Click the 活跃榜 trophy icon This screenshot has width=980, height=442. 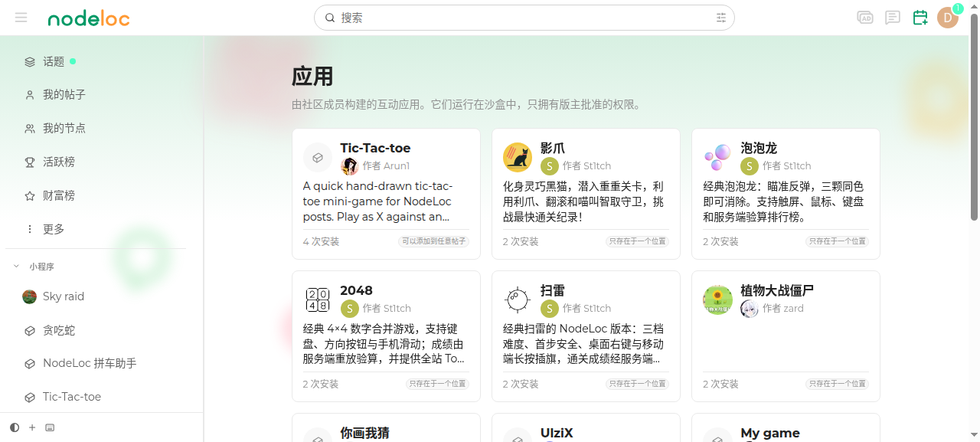(x=30, y=162)
